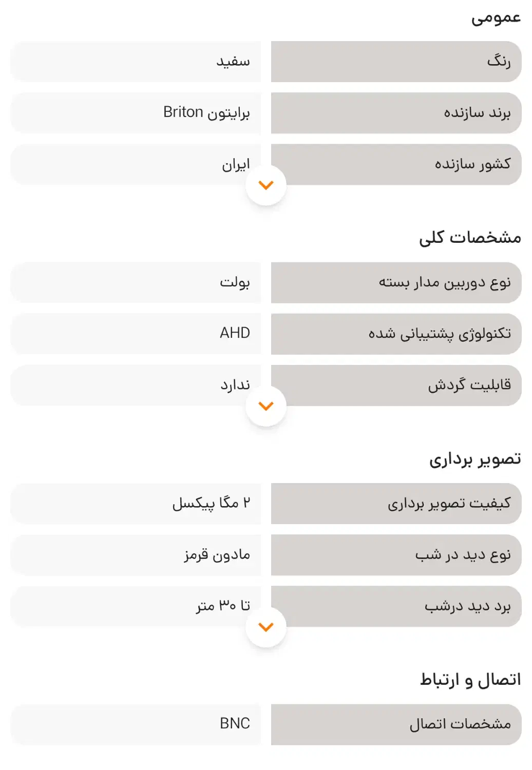
Task: Expand the مشخصات کلی section chevron
Action: pyautogui.click(x=266, y=406)
